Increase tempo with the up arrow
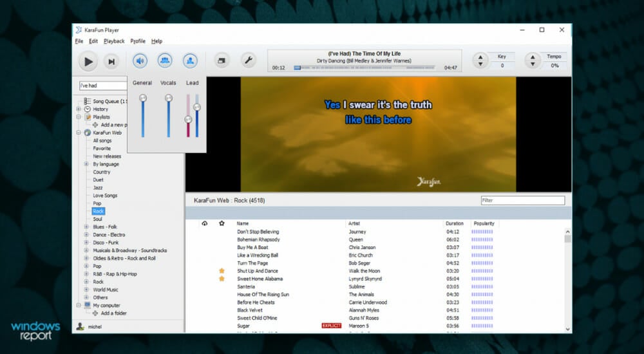Screen dimensions: 644x354 coord(533,57)
